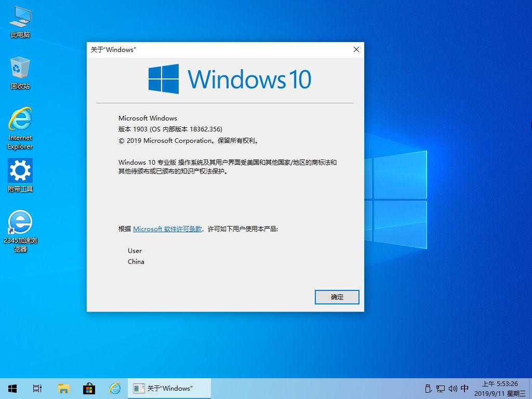Click the USB safely remove hardware tray icon
This screenshot has height=399, width=532.
tap(428, 388)
